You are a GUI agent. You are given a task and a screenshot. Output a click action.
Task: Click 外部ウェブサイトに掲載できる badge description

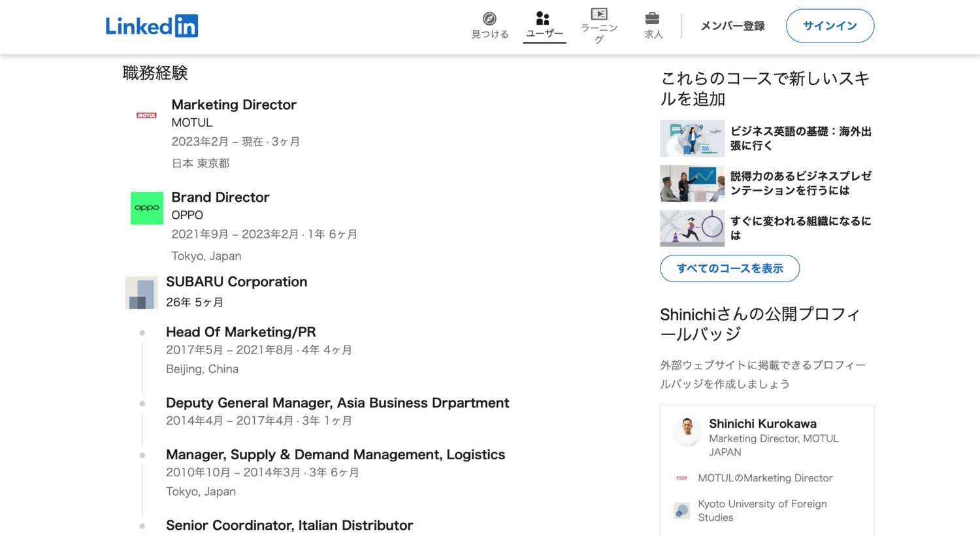click(763, 374)
